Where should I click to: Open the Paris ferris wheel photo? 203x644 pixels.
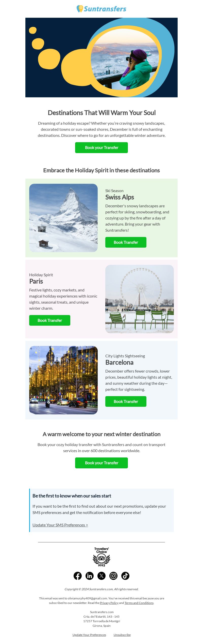tap(140, 299)
